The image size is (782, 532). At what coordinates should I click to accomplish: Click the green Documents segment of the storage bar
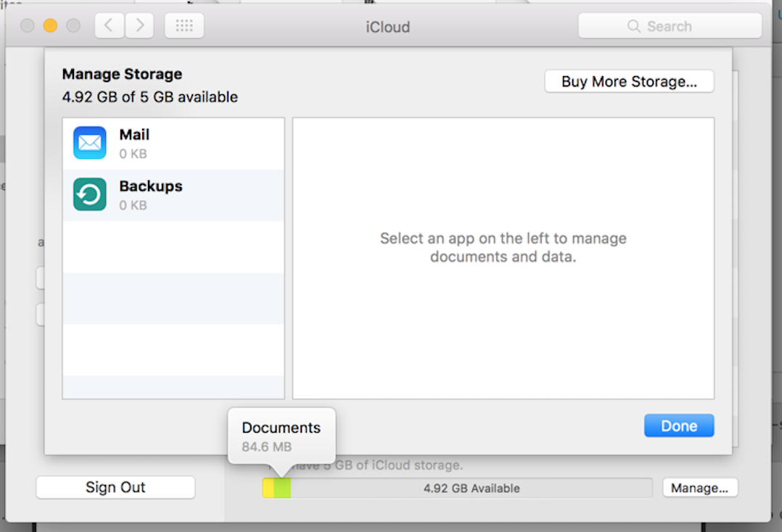282,488
